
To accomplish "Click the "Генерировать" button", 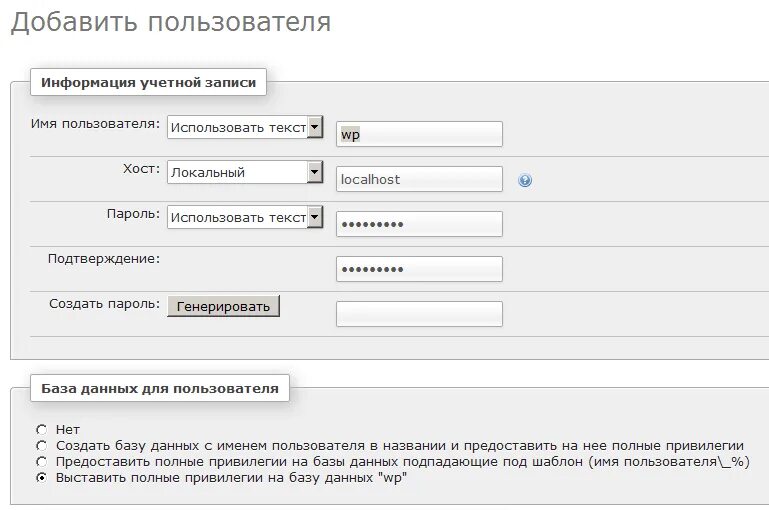I will click(x=223, y=306).
